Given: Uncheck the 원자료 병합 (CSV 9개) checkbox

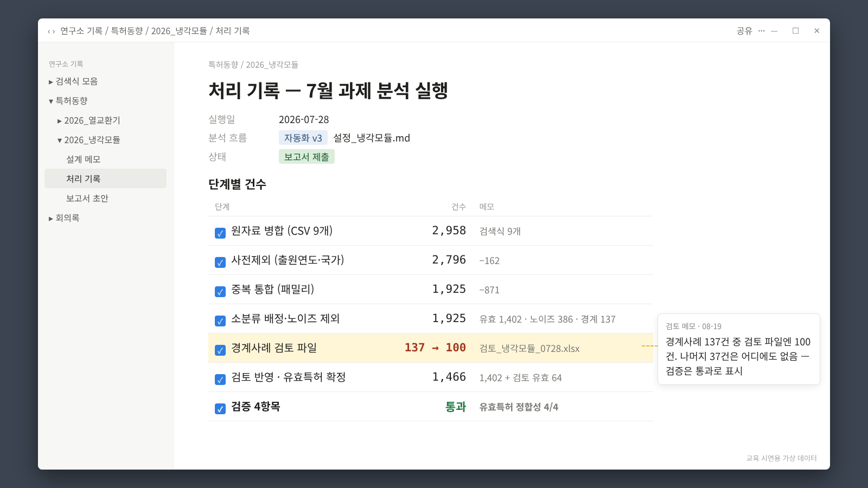Looking at the screenshot, I should click(220, 233).
